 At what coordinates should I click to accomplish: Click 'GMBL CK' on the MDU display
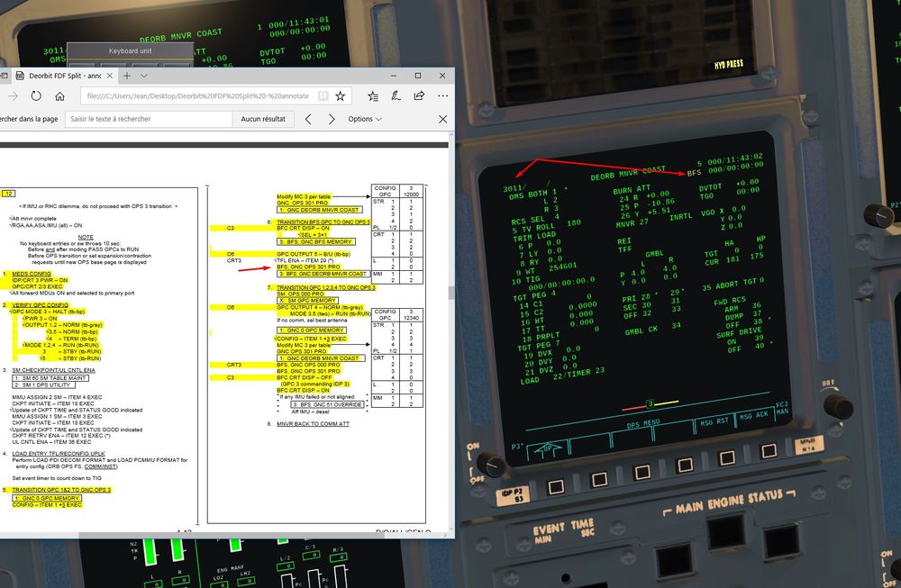[642, 330]
